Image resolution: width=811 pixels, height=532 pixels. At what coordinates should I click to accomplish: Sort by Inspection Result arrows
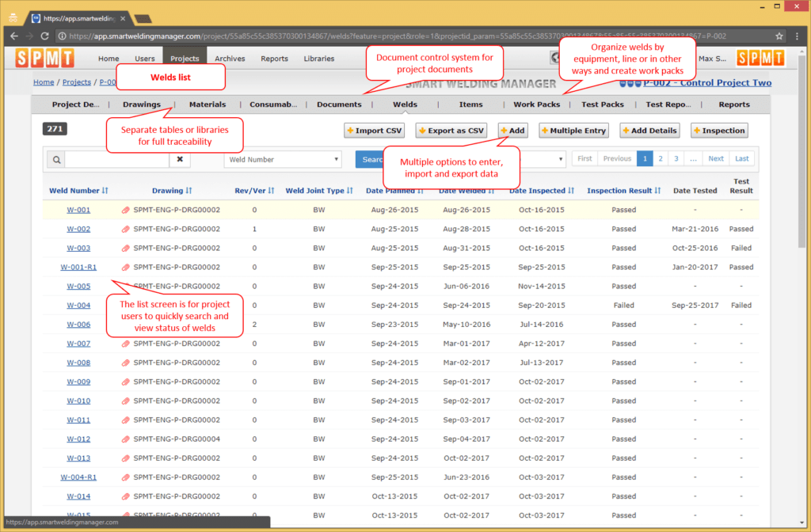[x=657, y=190]
